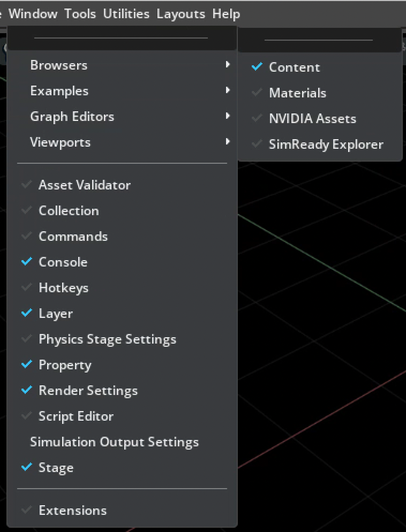Screen dimensions: 406x532
Task: Open the Utilities menu
Action: tap(126, 14)
